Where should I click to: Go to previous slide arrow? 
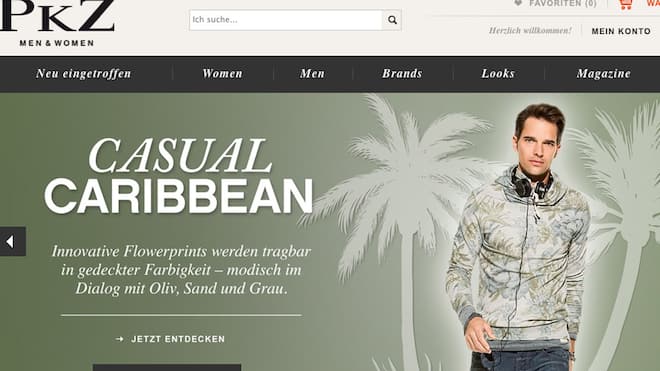(x=13, y=241)
